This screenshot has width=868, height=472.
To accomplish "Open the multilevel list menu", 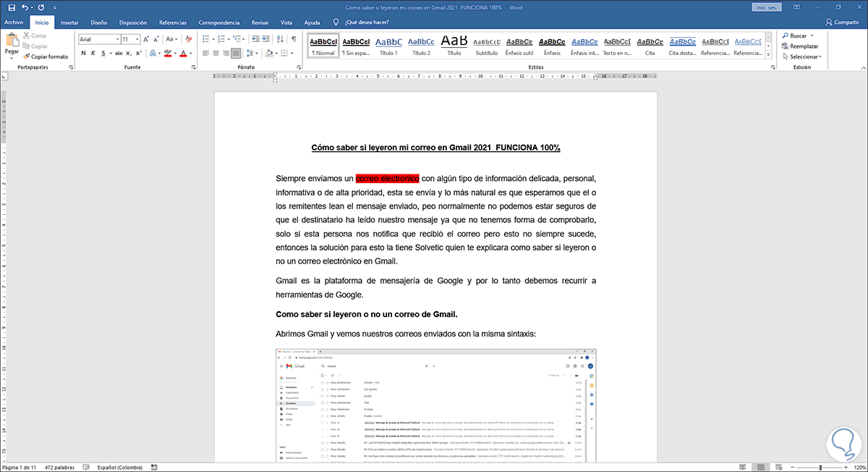I will click(240, 39).
